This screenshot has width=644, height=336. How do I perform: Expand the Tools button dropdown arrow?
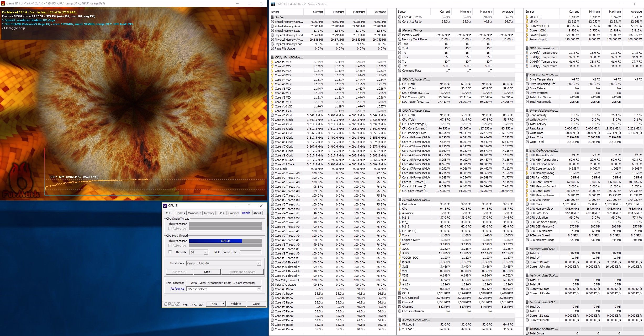[x=223, y=304]
